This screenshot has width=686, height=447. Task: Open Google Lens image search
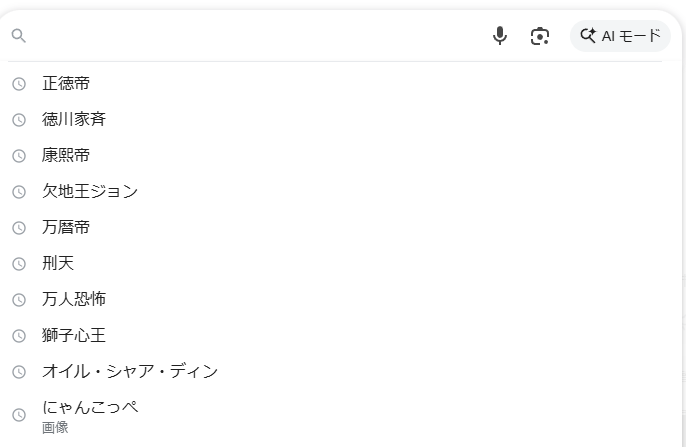tap(540, 36)
